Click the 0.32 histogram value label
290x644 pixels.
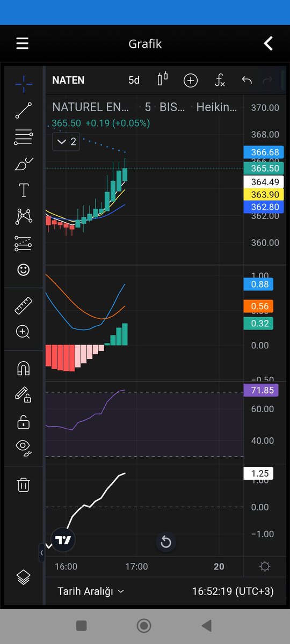coord(258,323)
